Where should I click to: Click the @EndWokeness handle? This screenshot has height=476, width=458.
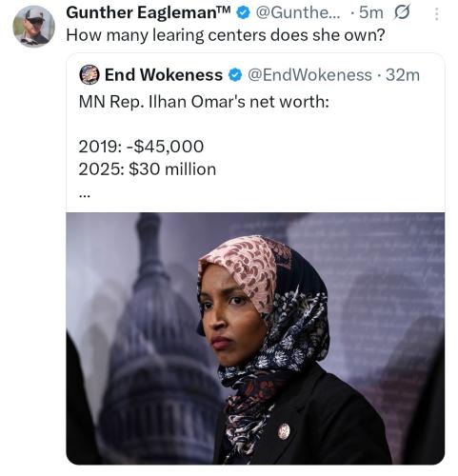coord(309,75)
